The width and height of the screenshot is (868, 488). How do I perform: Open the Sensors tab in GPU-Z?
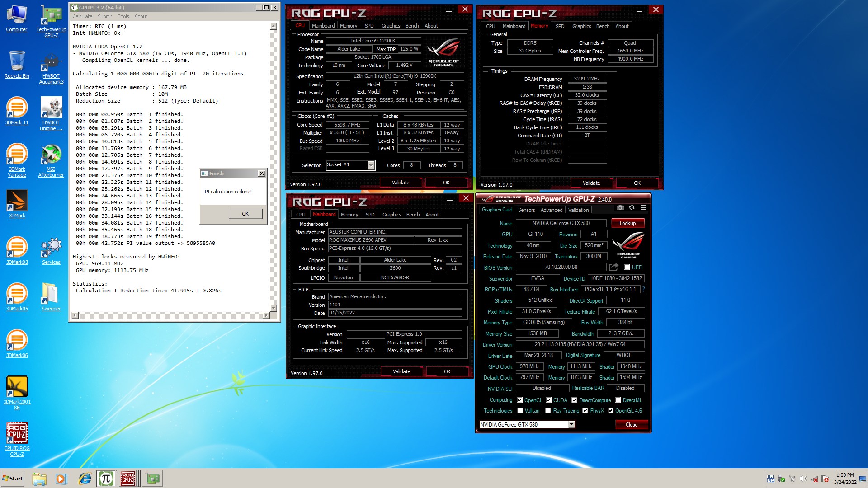click(526, 210)
